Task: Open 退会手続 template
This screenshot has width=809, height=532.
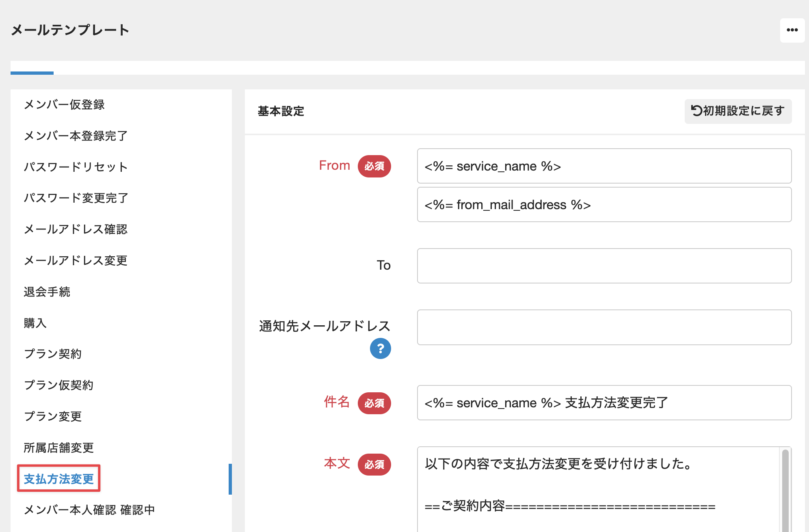Action: coord(47,292)
